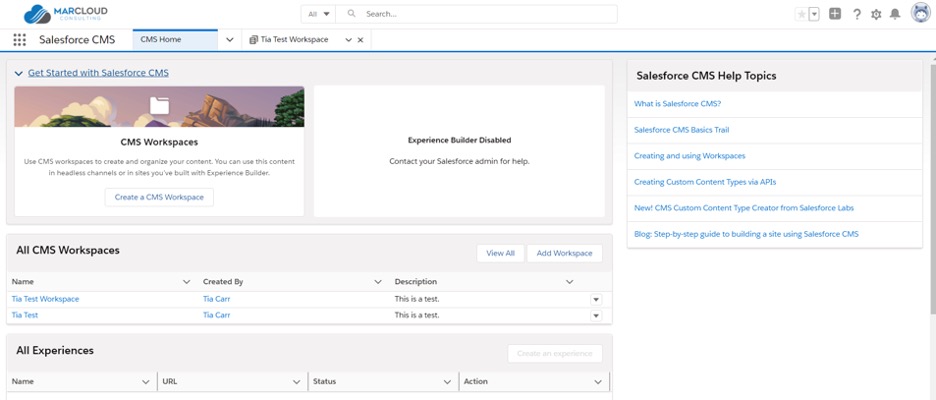The width and height of the screenshot is (936, 400).
Task: Open Tia Carr on Tia Test Workspace row
Action: coord(217,299)
